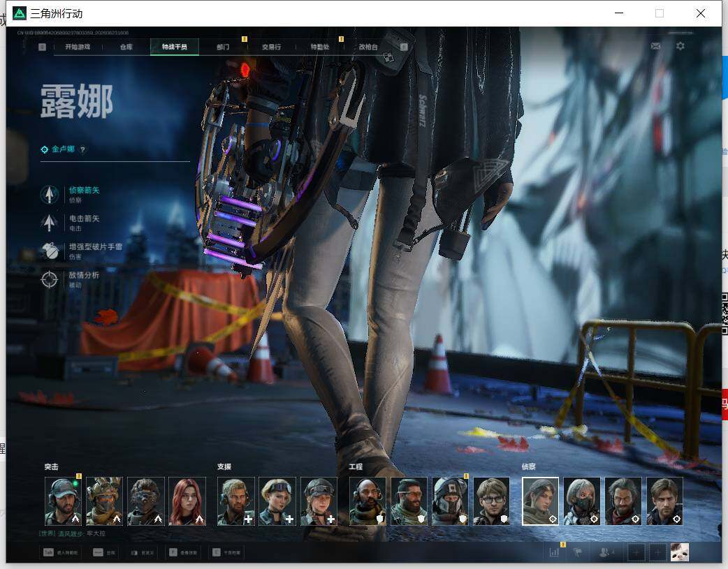Open the 部门 tab
The height and width of the screenshot is (569, 728).
tap(223, 47)
